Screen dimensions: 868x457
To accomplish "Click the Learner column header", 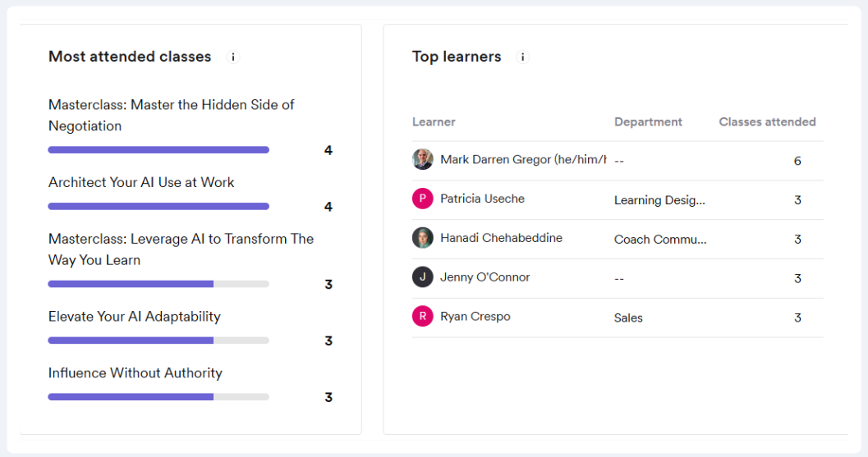I will [434, 121].
